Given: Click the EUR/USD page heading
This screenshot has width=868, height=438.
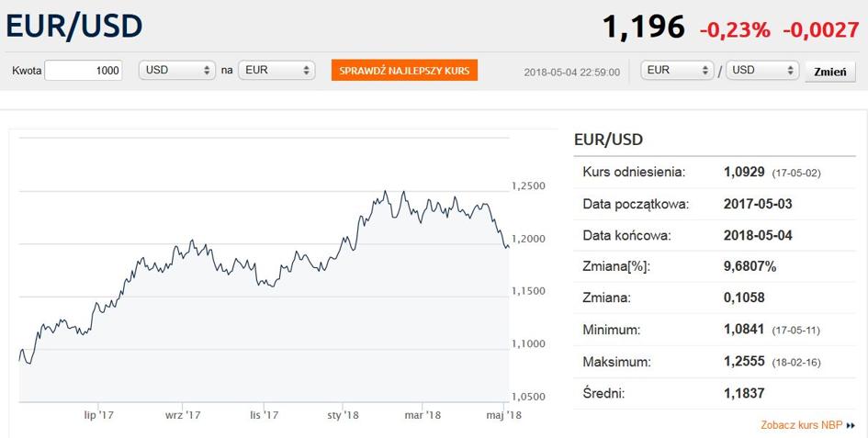Looking at the screenshot, I should pyautogui.click(x=74, y=27).
